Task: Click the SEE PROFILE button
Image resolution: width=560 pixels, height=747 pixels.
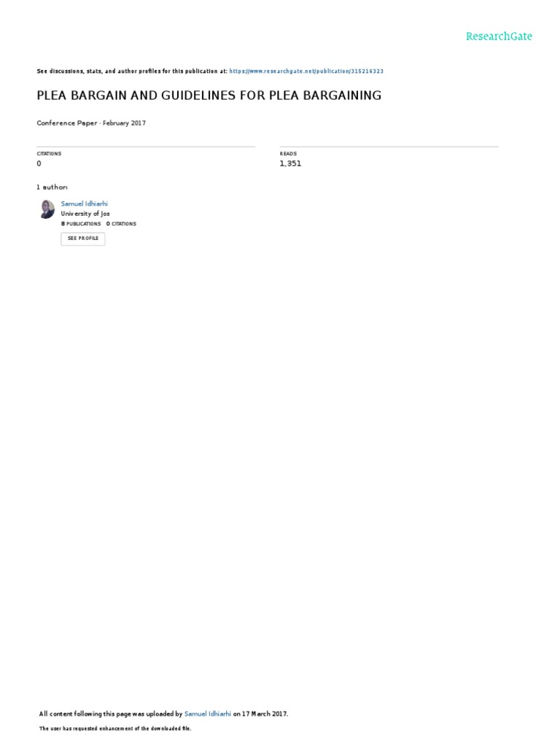Action: [83, 239]
